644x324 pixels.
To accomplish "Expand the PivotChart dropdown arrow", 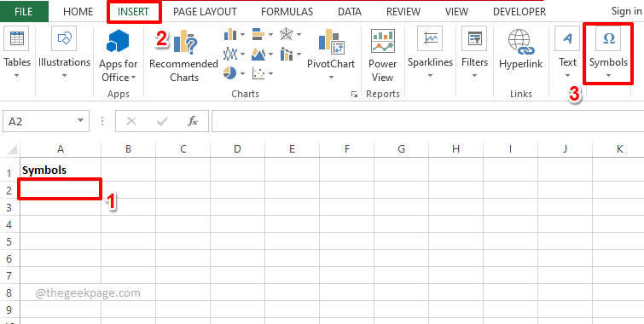I will 331,78.
